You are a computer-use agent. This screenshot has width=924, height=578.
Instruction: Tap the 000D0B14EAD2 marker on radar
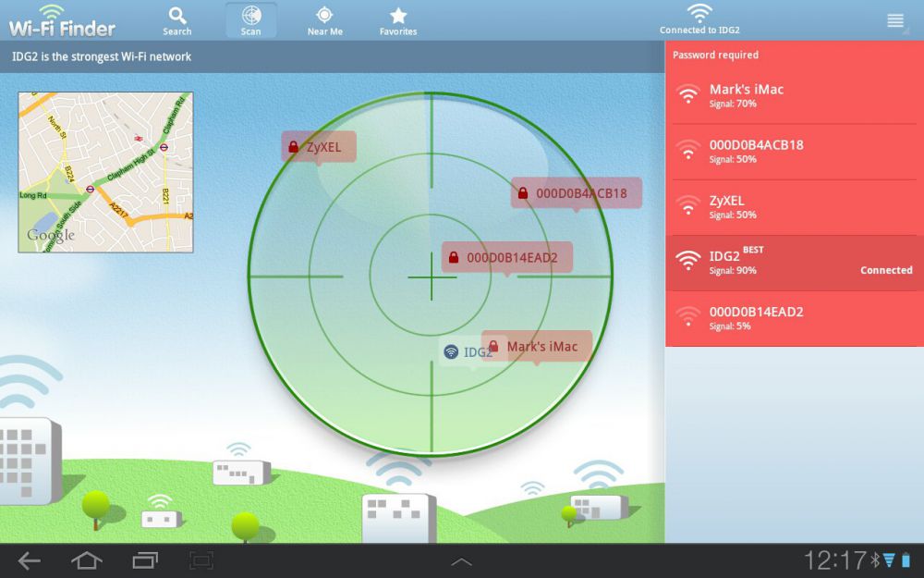[506, 257]
